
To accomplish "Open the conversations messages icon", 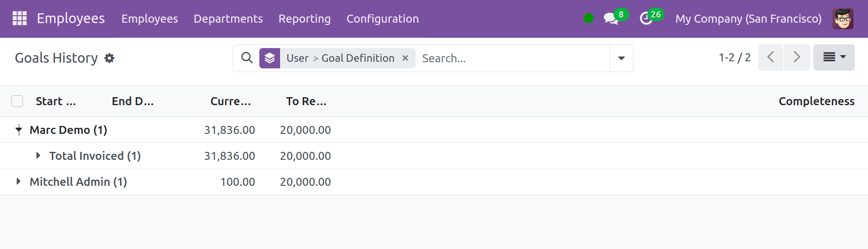I will pos(611,19).
